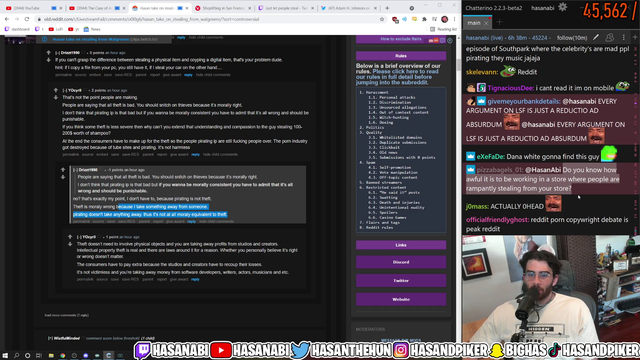Open media controls icon in Chrome toolbar
The height and width of the screenshot is (360, 640).
434,19
